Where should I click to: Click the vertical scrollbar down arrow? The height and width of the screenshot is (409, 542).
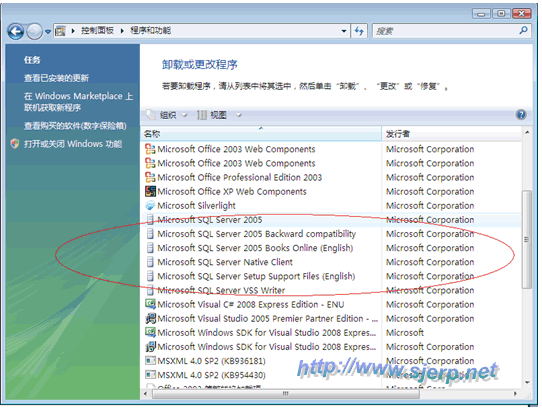click(x=527, y=382)
